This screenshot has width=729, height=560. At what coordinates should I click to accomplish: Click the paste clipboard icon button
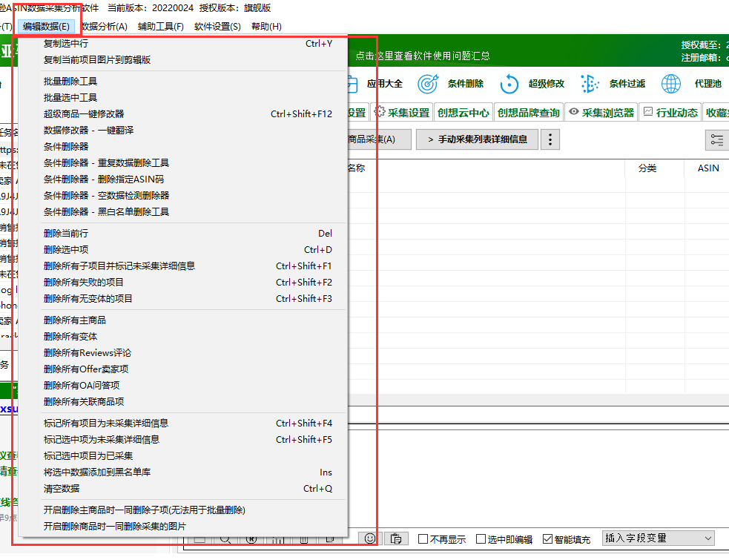pyautogui.click(x=396, y=538)
